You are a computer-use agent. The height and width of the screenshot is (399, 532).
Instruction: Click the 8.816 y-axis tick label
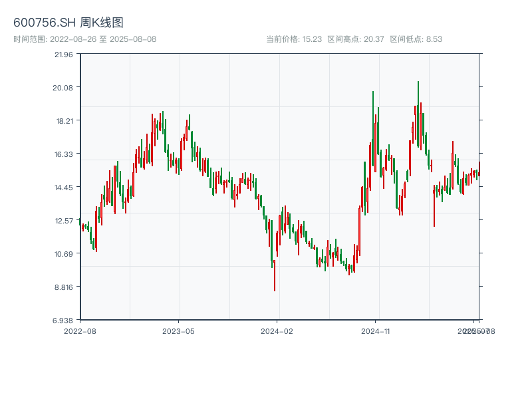click(64, 287)
